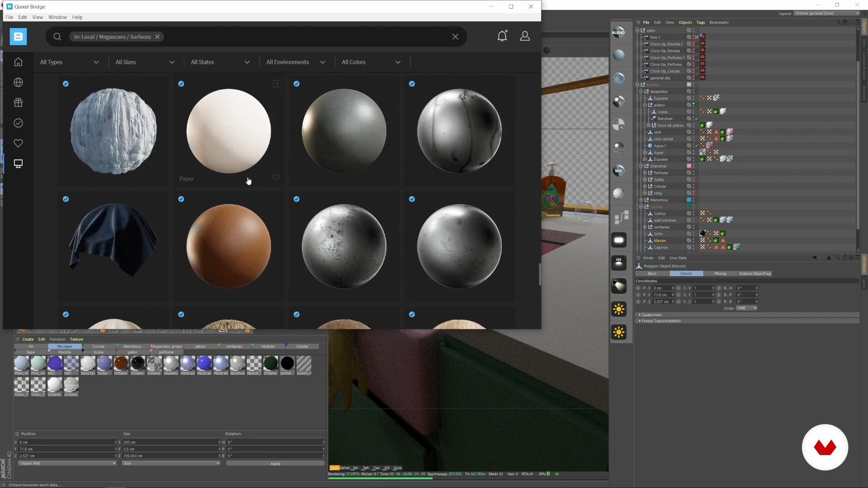The height and width of the screenshot is (488, 868).
Task: Select the Octane MIX material icon
Action: click(x=618, y=170)
